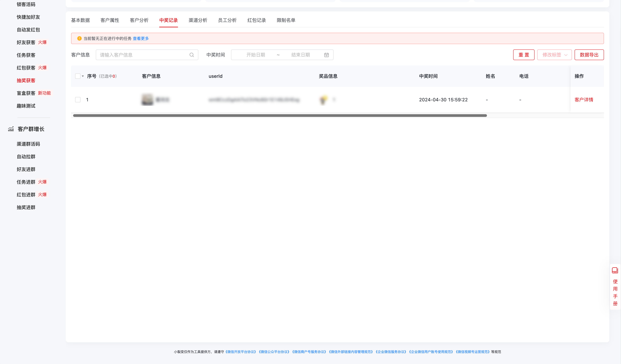Select 盲盒获客 in the sidebar
Screen dimensions: 621x364
pyautogui.click(x=26, y=93)
